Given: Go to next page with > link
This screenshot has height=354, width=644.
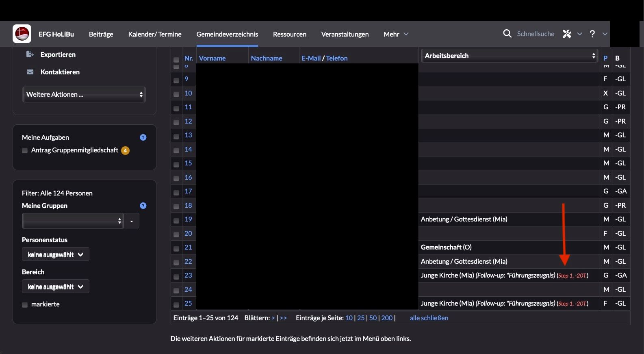Looking at the screenshot, I should (x=273, y=318).
